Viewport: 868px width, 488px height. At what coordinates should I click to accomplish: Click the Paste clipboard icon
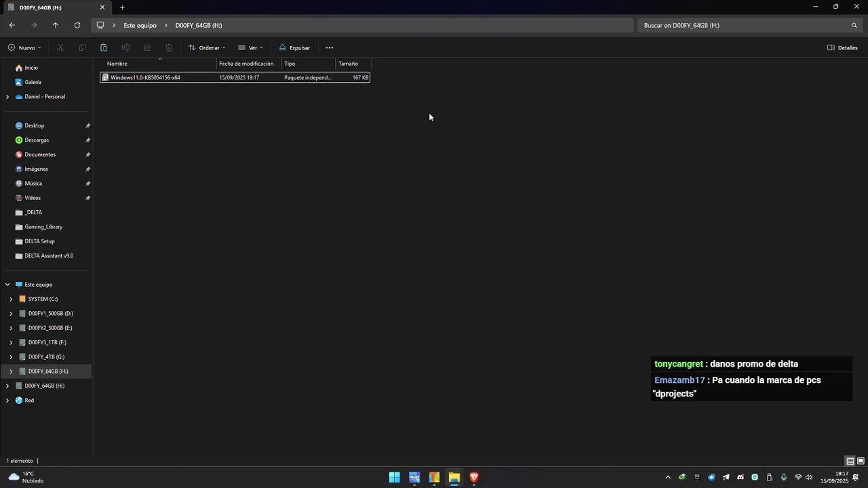(x=104, y=47)
